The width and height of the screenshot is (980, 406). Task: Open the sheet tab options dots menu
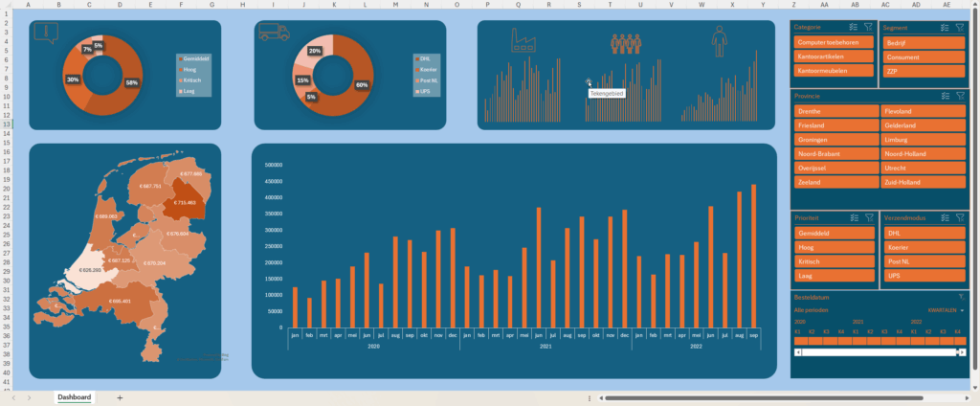tap(589, 397)
